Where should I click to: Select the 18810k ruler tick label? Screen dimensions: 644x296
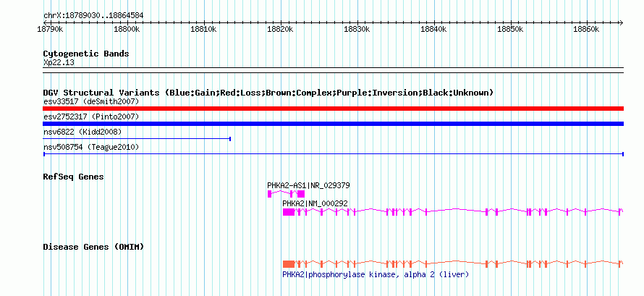point(204,30)
